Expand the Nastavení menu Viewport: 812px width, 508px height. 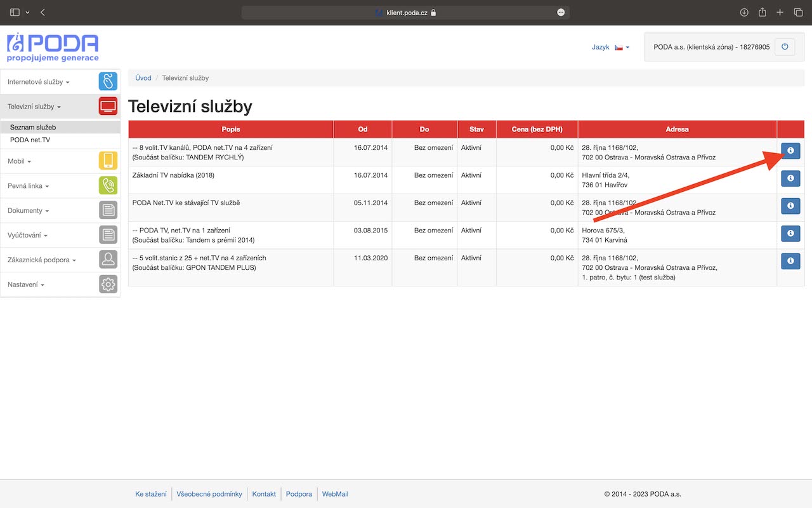coord(26,285)
